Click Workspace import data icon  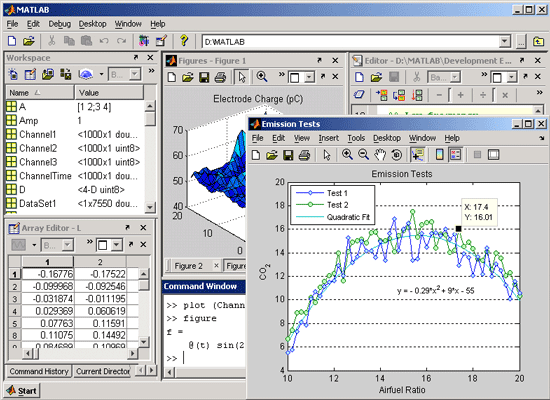(x=48, y=74)
